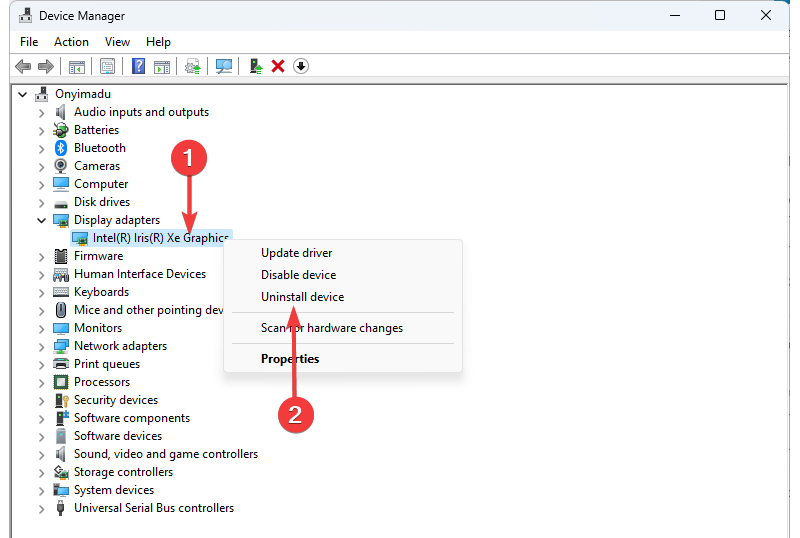Select the Cameras label

pyautogui.click(x=97, y=166)
